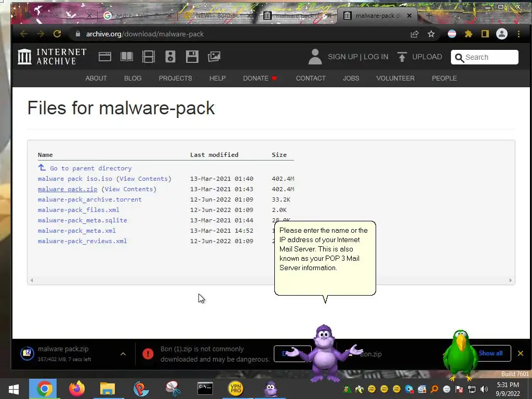The height and width of the screenshot is (399, 532).
Task: Click the striped flag extension icon
Action: click(x=452, y=34)
